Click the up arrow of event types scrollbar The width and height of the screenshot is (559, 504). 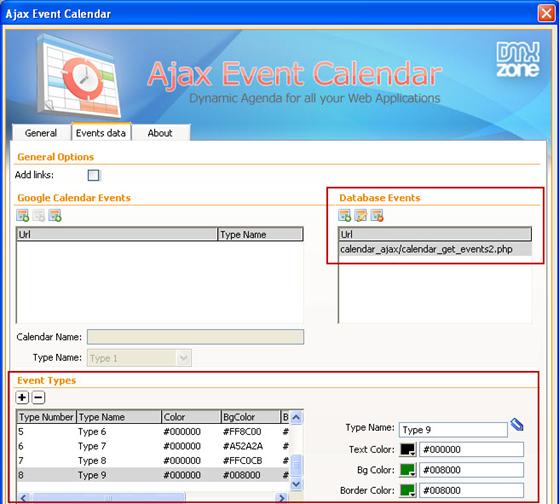pyautogui.click(x=297, y=417)
